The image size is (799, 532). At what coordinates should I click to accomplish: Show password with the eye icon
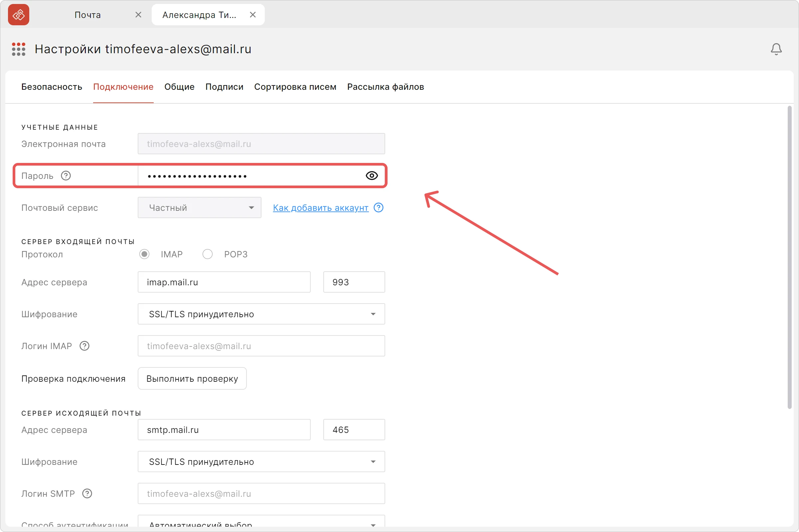(x=372, y=176)
